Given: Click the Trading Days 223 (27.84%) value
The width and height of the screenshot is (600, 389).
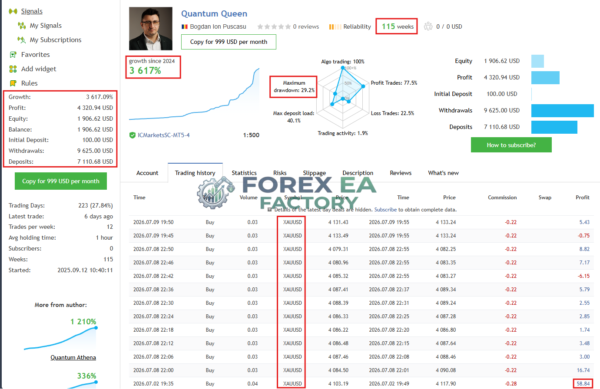Looking at the screenshot, I should pyautogui.click(x=96, y=205).
